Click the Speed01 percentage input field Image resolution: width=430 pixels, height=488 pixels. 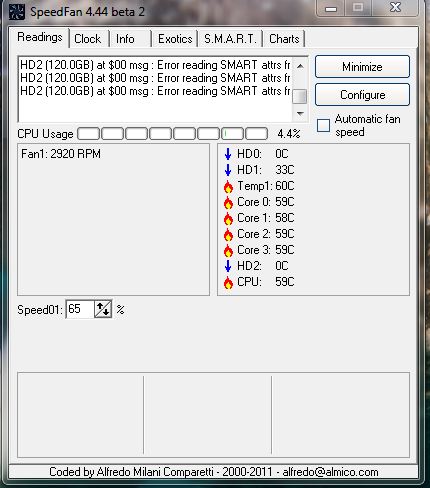pos(80,309)
